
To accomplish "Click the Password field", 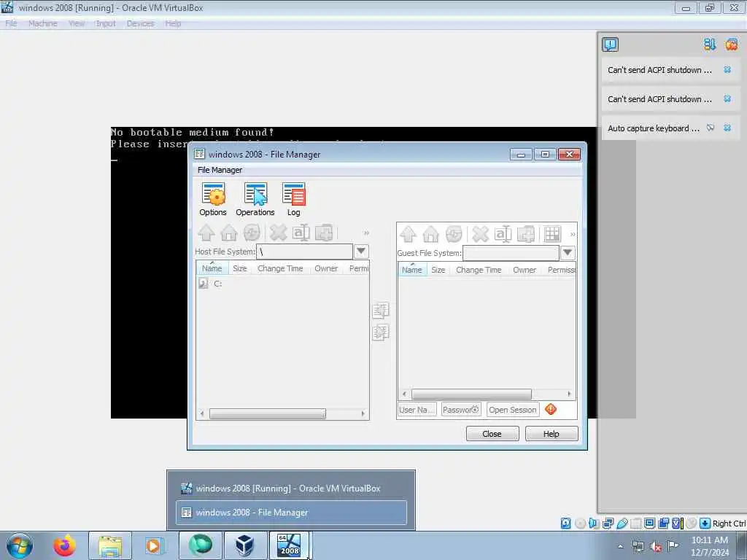I will [461, 410].
